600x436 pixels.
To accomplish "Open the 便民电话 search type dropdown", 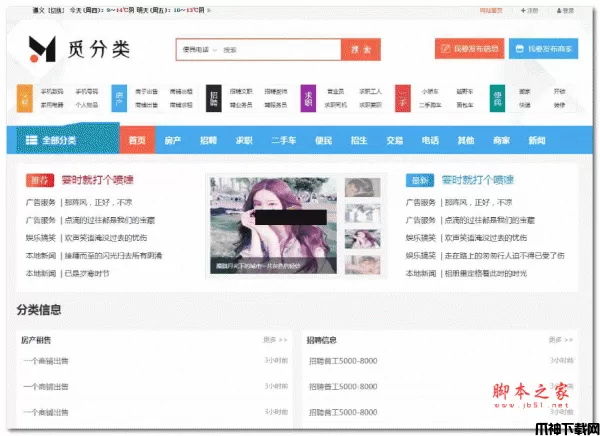I will 199,50.
